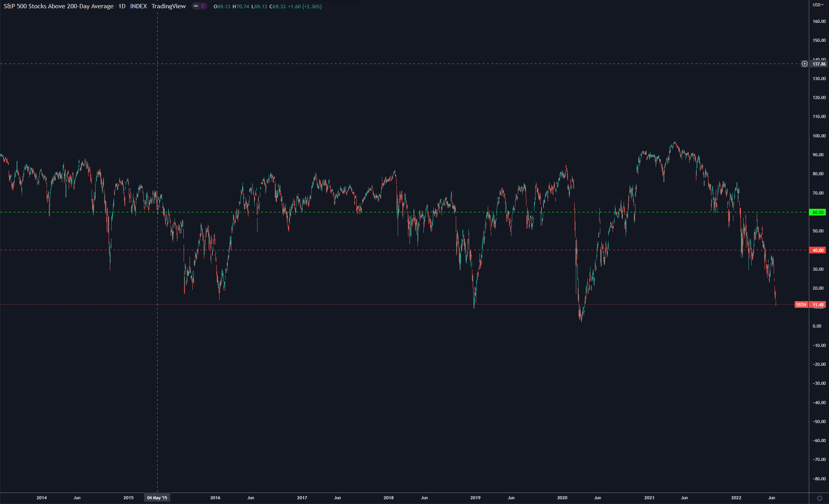Click the plus icon next to 137.86

(805, 64)
